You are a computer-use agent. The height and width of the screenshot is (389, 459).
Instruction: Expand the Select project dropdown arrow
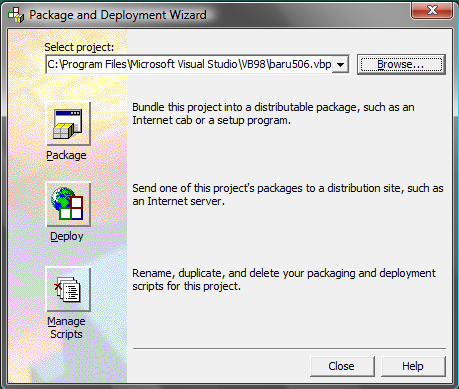click(x=340, y=64)
